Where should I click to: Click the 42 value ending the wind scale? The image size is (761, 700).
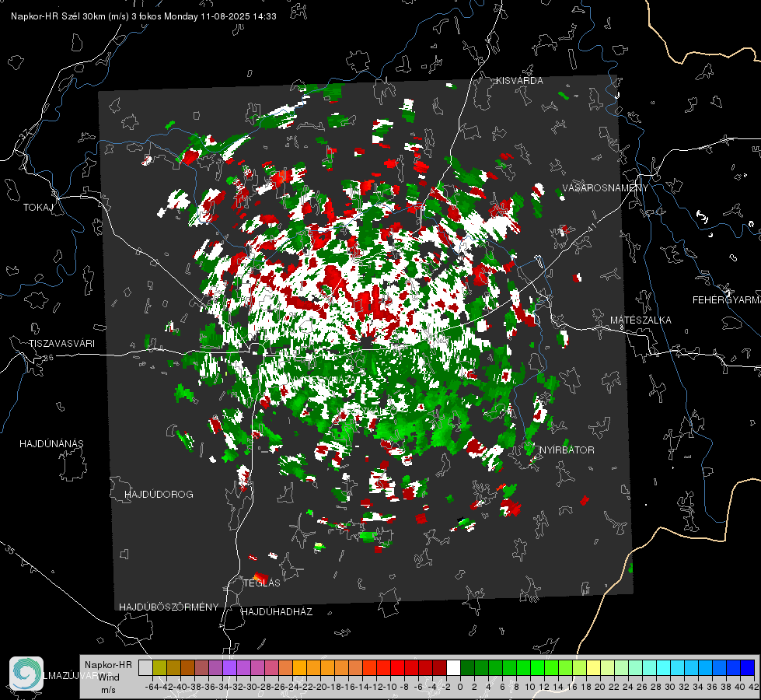coord(754,688)
